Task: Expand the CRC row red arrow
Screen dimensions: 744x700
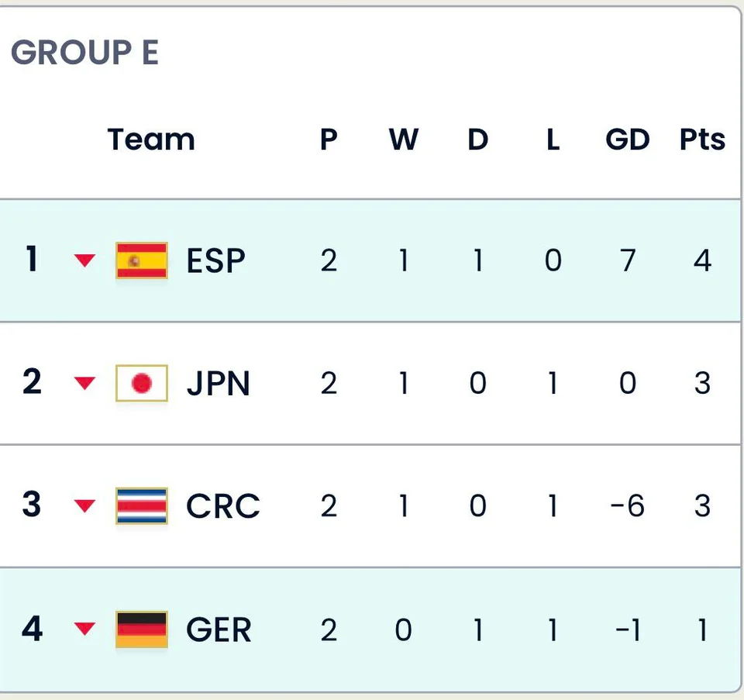Action: point(84,506)
